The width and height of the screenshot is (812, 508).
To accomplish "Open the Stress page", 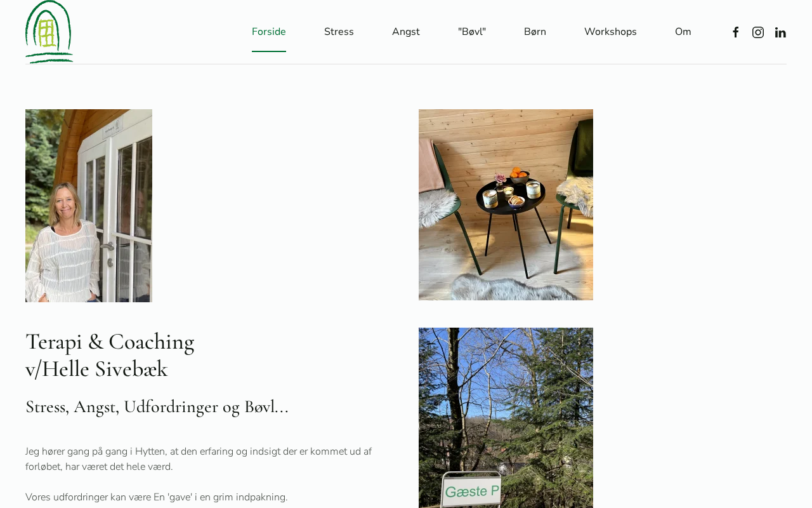I will [x=339, y=32].
